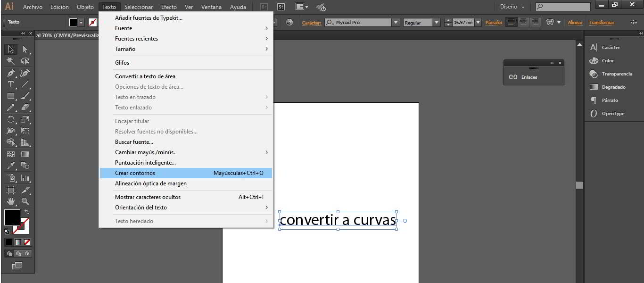
Task: Choose the Slice tool
Action: tap(25, 190)
